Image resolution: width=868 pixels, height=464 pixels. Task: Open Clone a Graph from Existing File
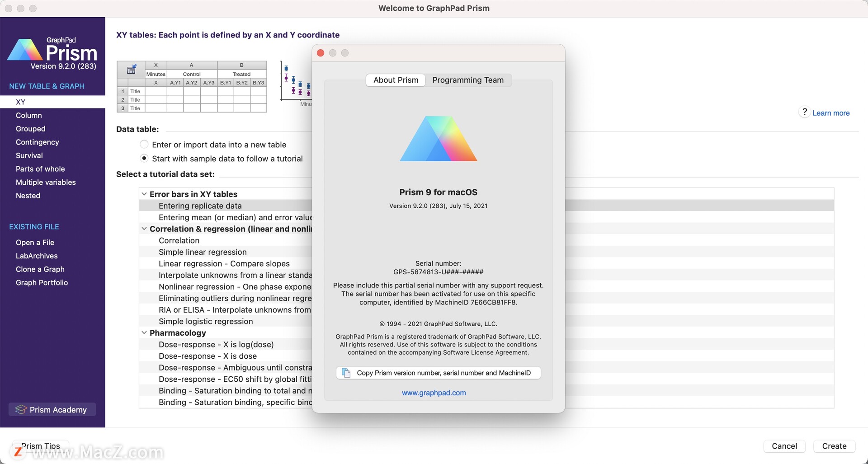pyautogui.click(x=40, y=269)
